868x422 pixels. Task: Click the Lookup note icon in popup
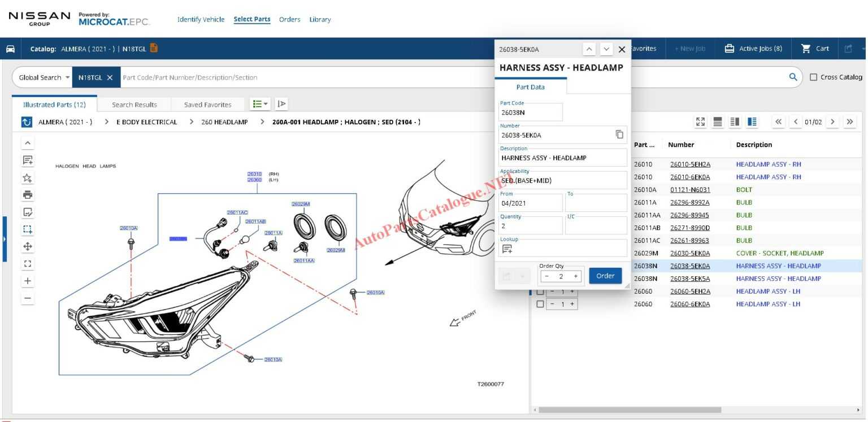click(507, 249)
